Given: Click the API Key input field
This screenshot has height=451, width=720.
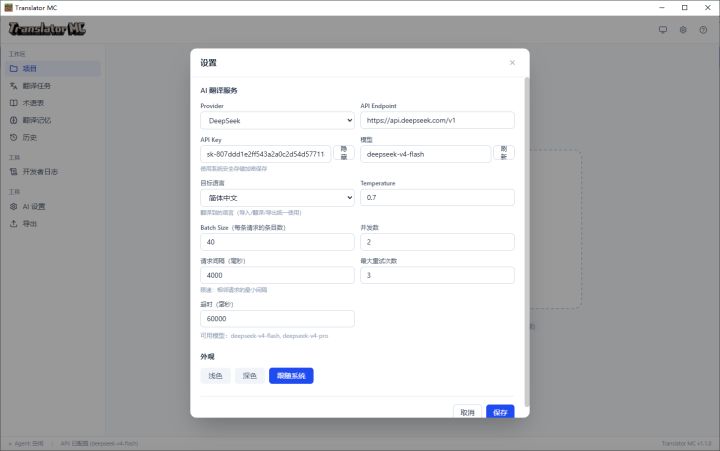Looking at the screenshot, I should pyautogui.click(x=265, y=154).
